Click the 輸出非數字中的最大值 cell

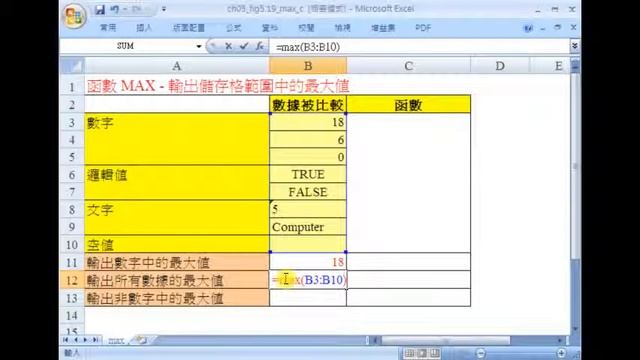(177, 298)
